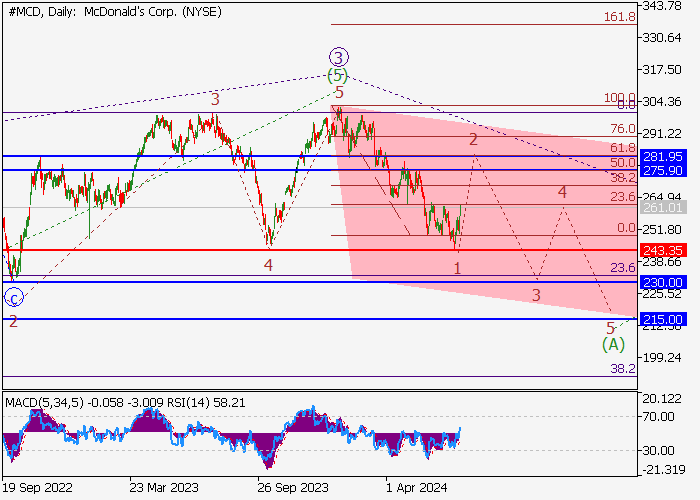Viewport: 700px width, 500px height.
Task: Click the 317.50 price axis value
Action: [662, 70]
